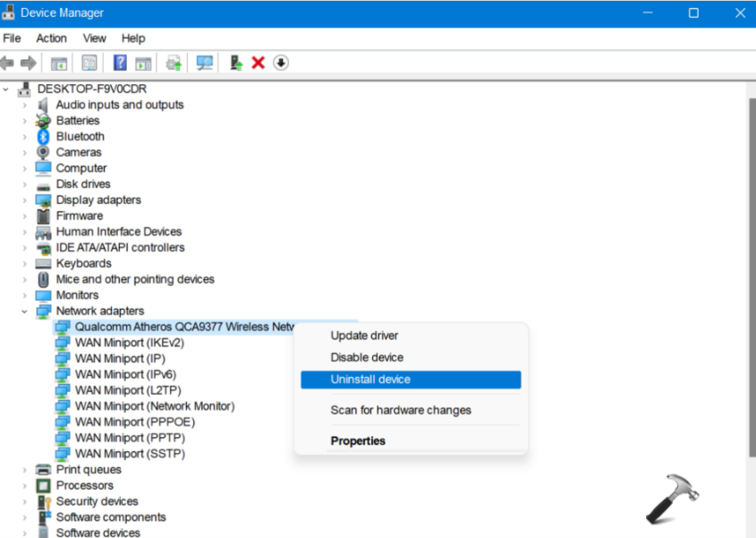Select WAN Miniport (Network Monitor) device
Screen dimensions: 756x538
(x=154, y=406)
